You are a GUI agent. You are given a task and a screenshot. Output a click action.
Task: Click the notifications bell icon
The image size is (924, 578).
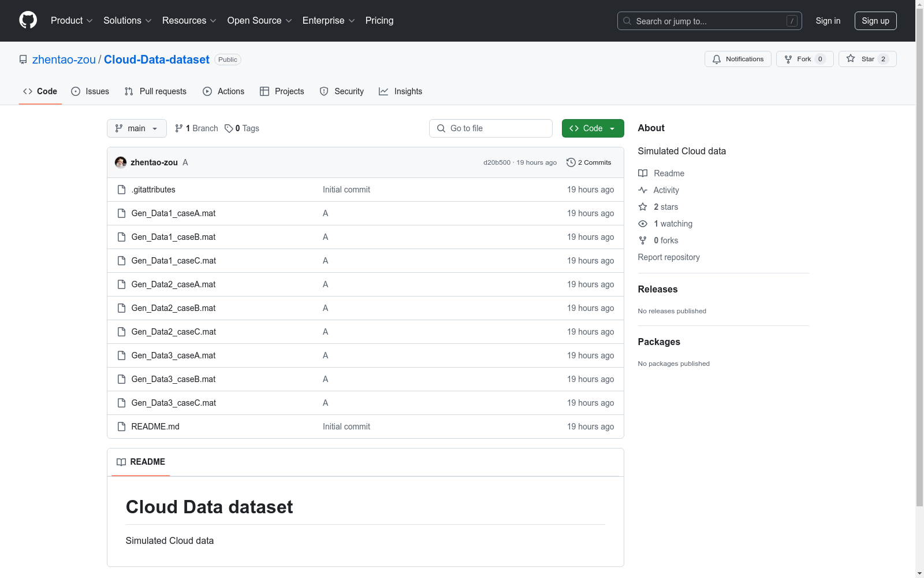(x=717, y=59)
